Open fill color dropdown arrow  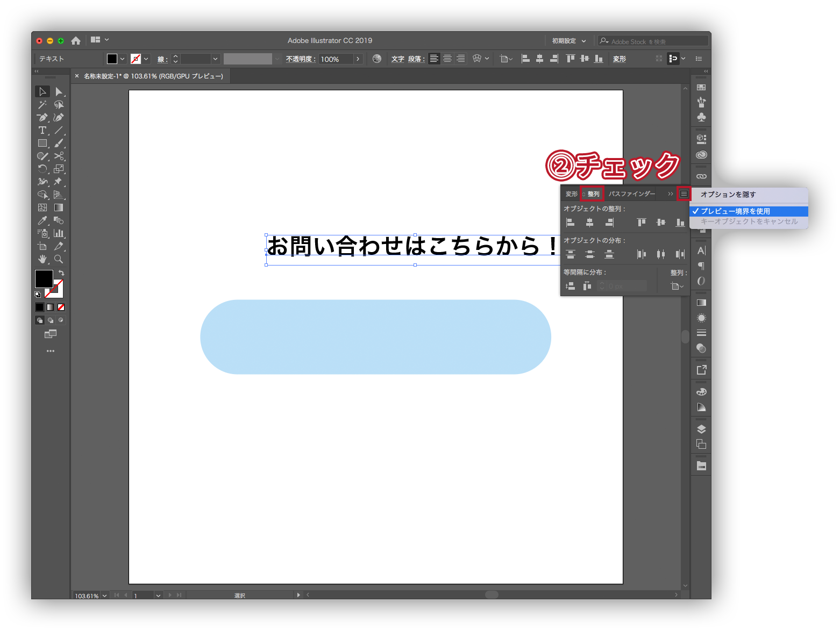click(123, 59)
